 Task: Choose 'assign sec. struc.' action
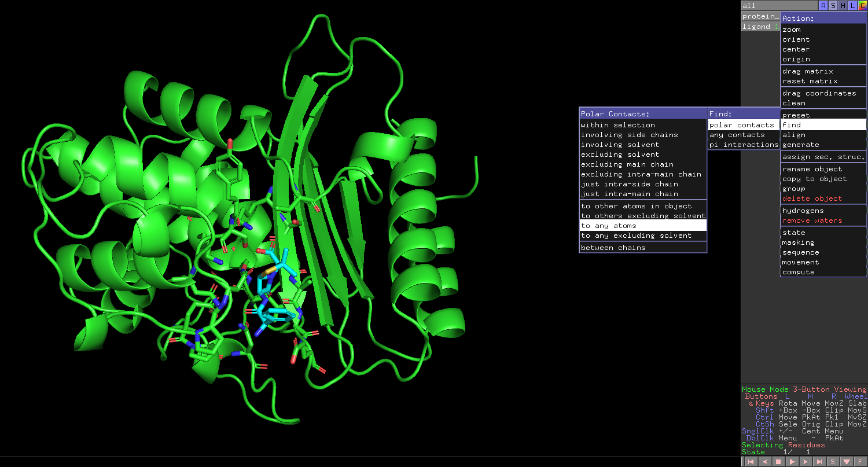[823, 157]
